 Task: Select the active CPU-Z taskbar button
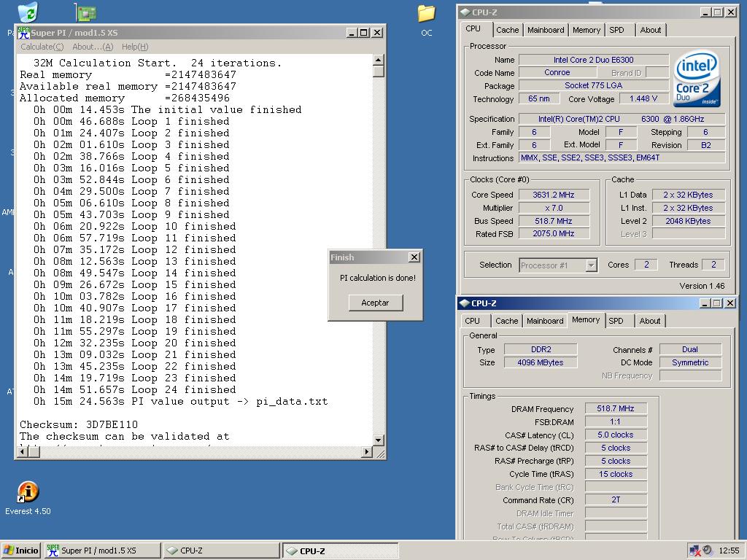click(x=340, y=551)
